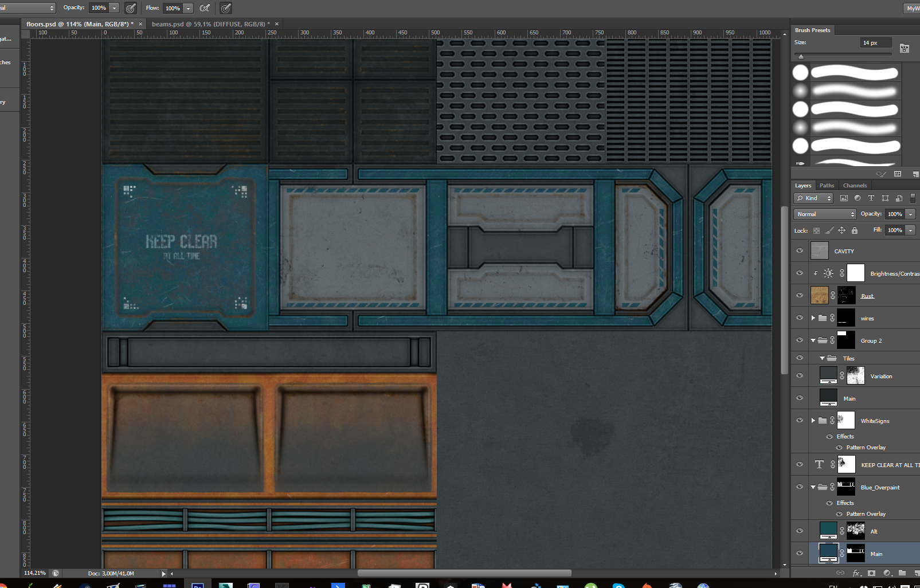Expand the WhiteSigns group
Image resolution: width=920 pixels, height=588 pixels.
click(x=813, y=421)
